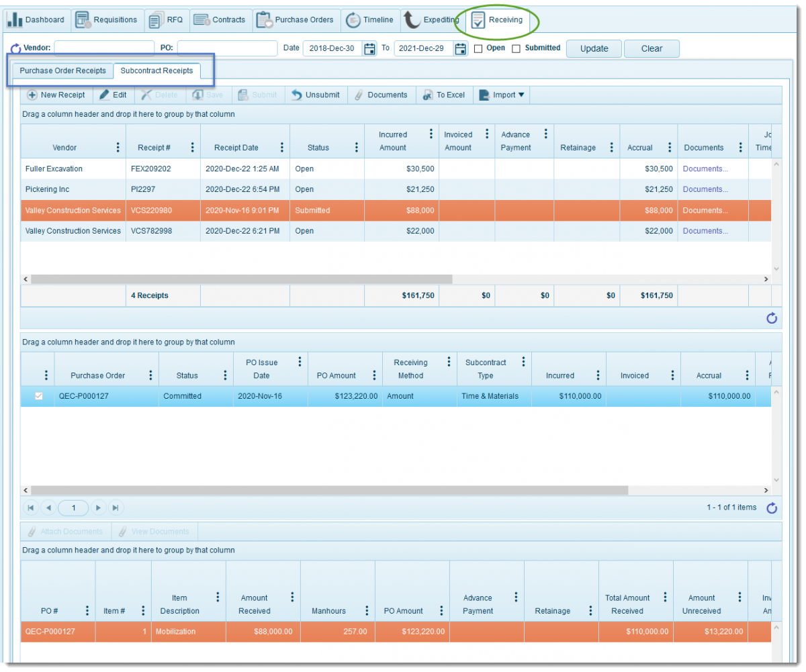Enable the Open status checkbox

click(478, 48)
